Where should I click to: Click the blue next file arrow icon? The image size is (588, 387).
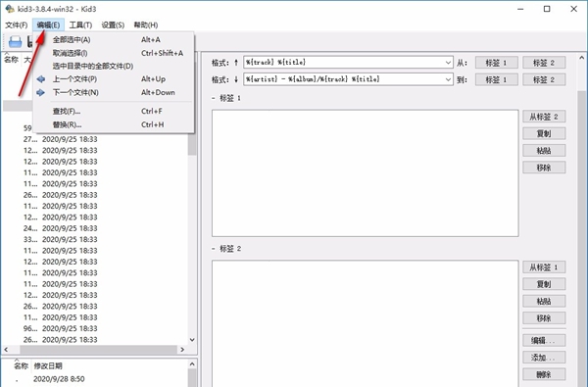[41, 93]
